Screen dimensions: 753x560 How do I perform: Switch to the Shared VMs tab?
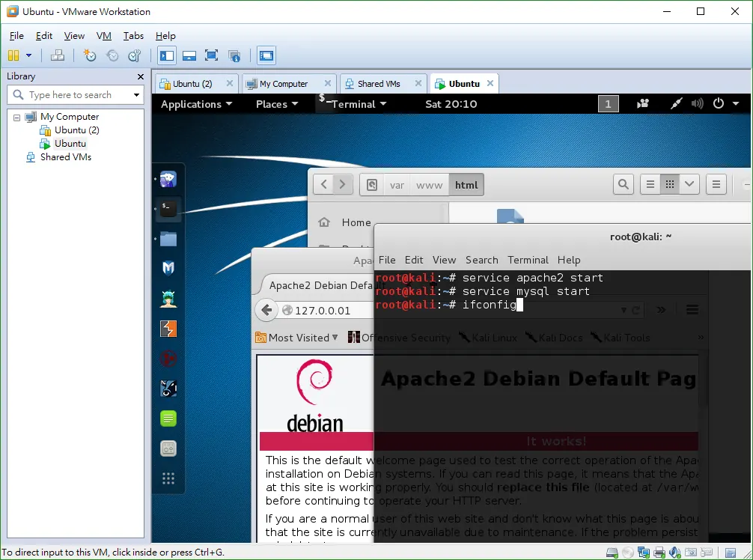[x=379, y=84]
